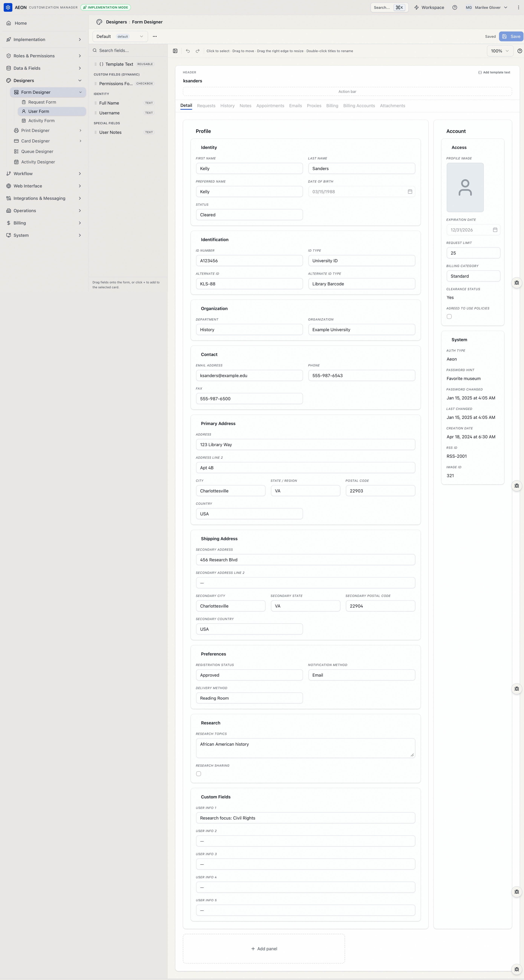Open the Default layout dropdown
The width and height of the screenshot is (524, 980).
(x=120, y=37)
